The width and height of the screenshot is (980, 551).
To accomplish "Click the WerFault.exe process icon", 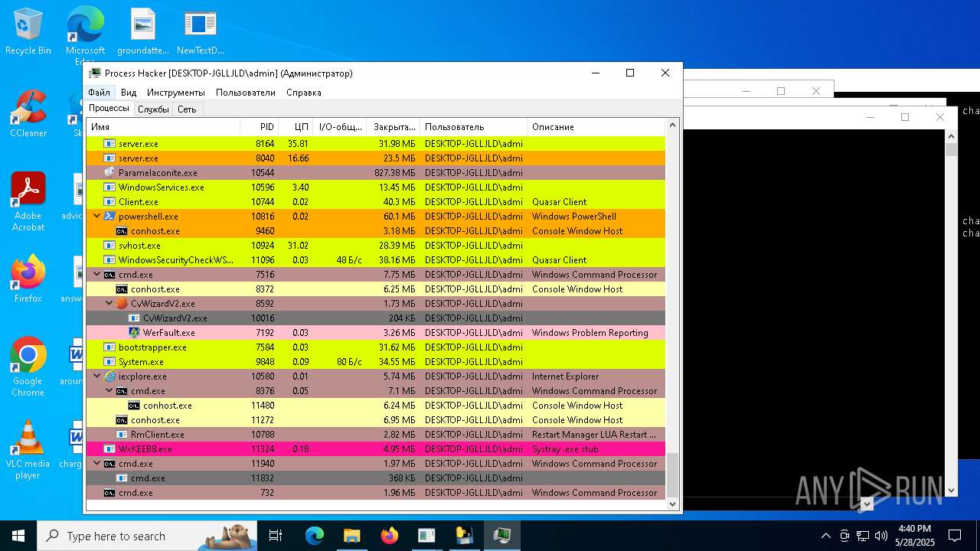I will click(134, 333).
